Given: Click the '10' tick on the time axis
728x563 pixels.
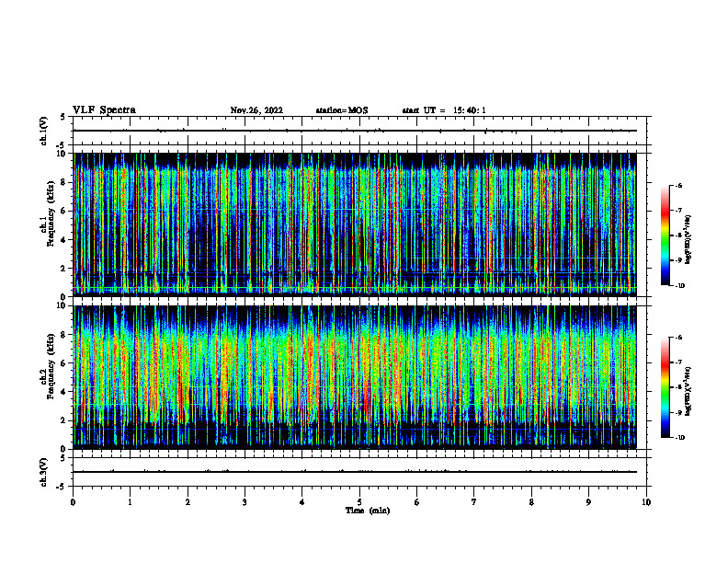Looking at the screenshot, I should [646, 502].
